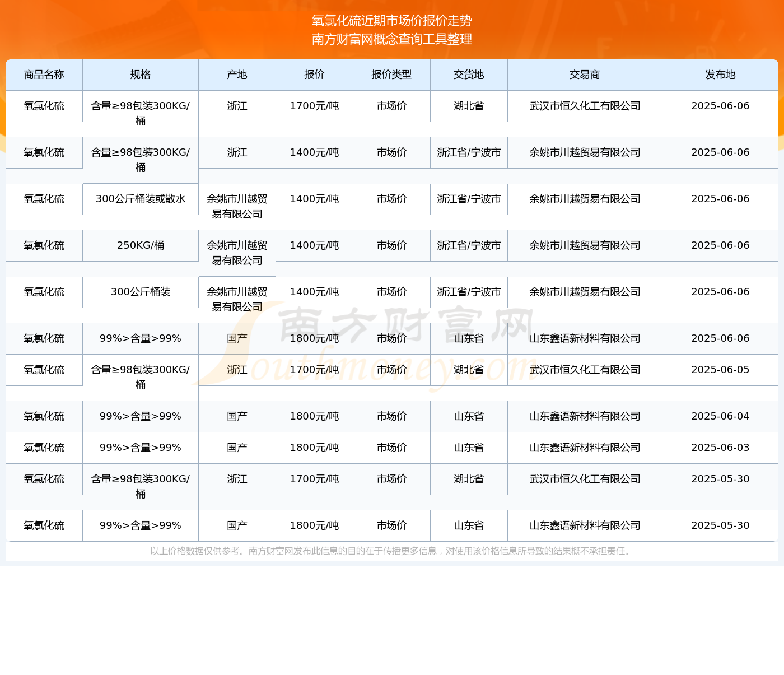The height and width of the screenshot is (675, 784).
Task: Click the 规格 column header
Action: [x=141, y=75]
